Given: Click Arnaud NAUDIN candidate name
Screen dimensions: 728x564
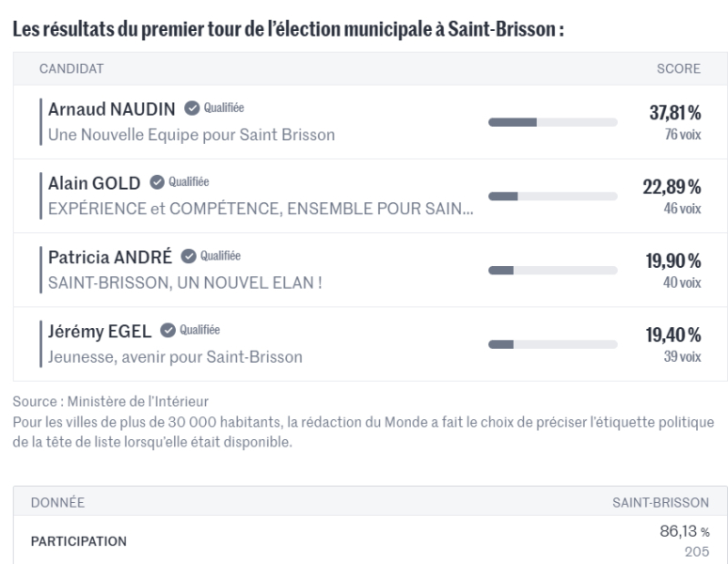Looking at the screenshot, I should pos(113,108).
